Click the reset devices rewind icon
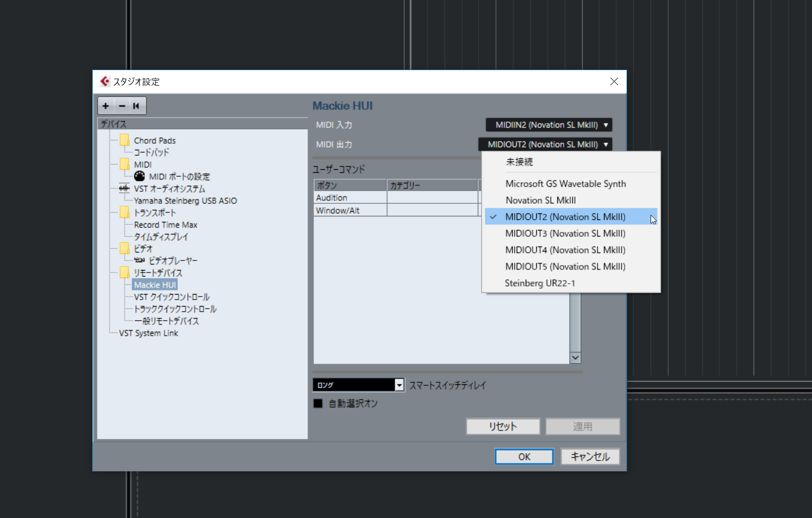Viewport: 812px width, 518px height. [136, 106]
